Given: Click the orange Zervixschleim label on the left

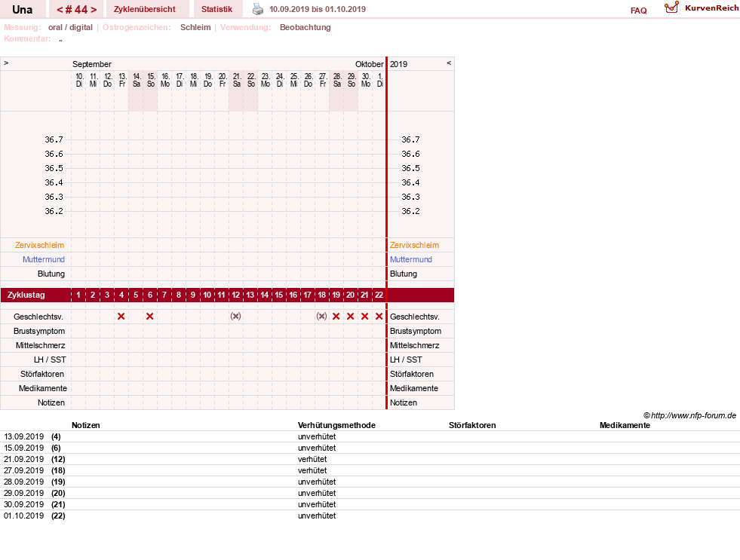Looking at the screenshot, I should coord(39,245).
